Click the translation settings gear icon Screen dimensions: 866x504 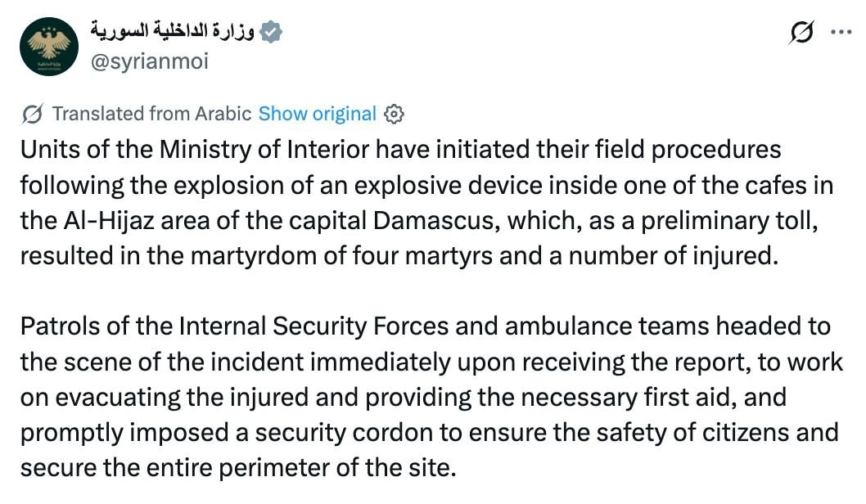394,115
